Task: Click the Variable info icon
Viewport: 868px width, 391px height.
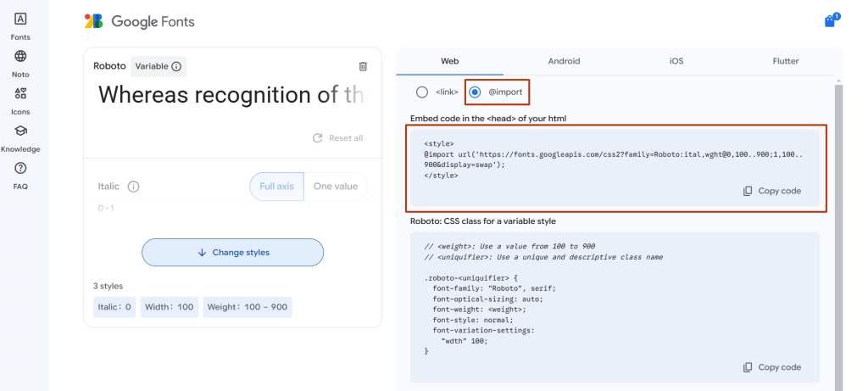Action: pyautogui.click(x=176, y=66)
